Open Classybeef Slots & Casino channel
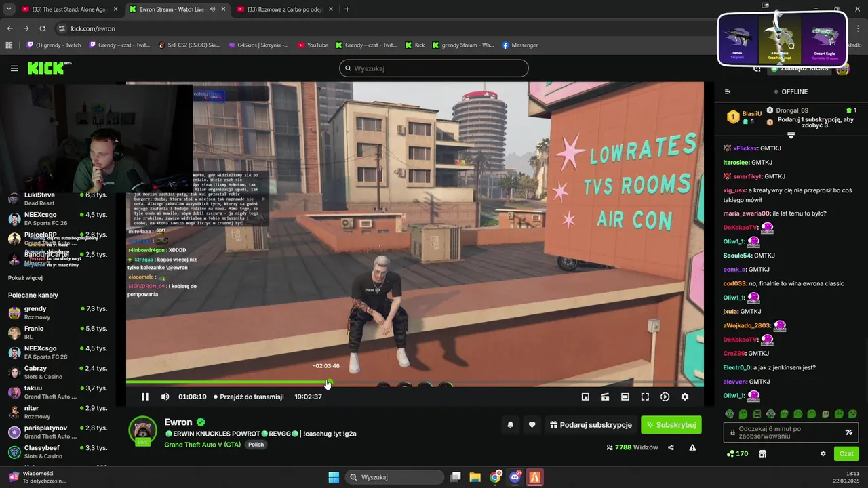The height and width of the screenshot is (488, 868). click(x=58, y=451)
